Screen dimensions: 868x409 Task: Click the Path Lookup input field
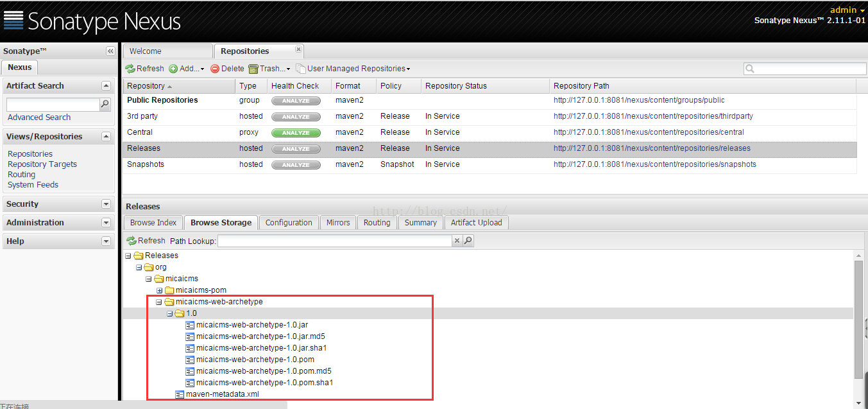[335, 241]
